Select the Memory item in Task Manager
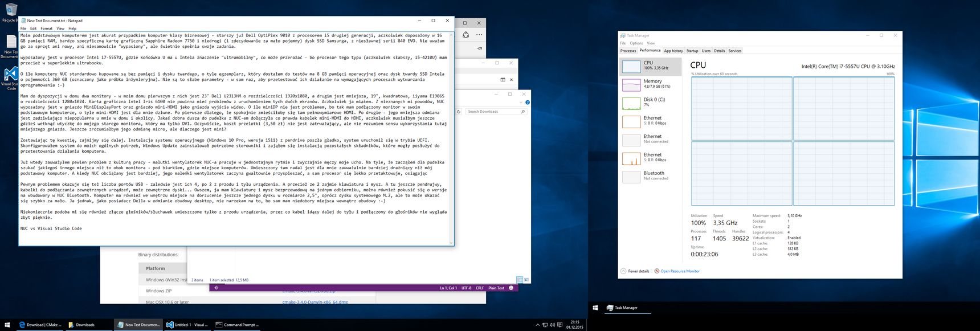 pos(651,85)
